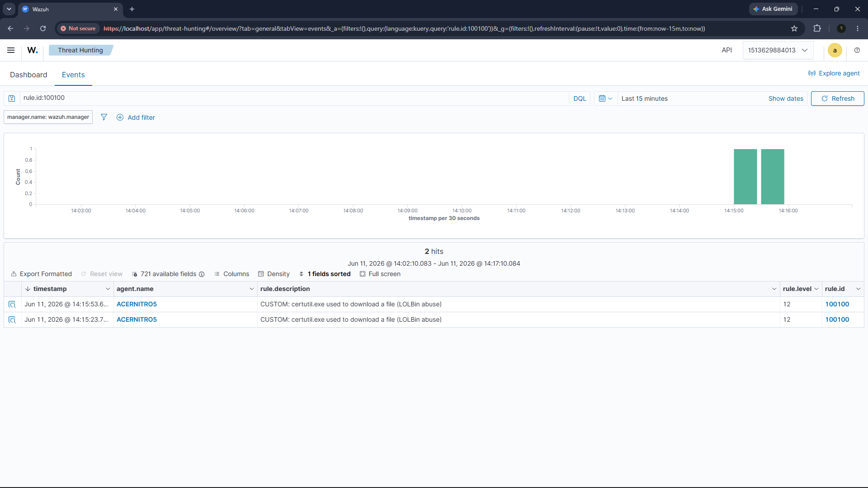
Task: Close the Wazuh browser tab
Action: (x=116, y=9)
